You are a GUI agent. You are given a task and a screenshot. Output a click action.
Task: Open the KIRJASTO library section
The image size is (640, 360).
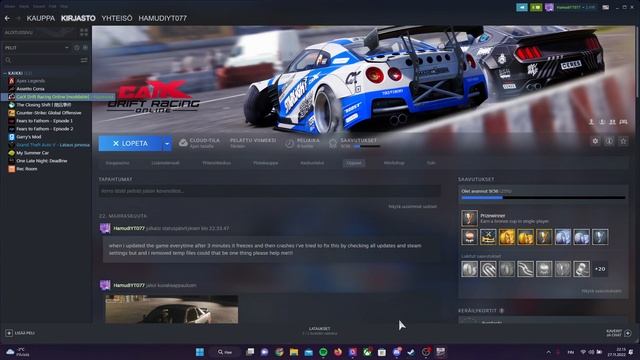78,18
